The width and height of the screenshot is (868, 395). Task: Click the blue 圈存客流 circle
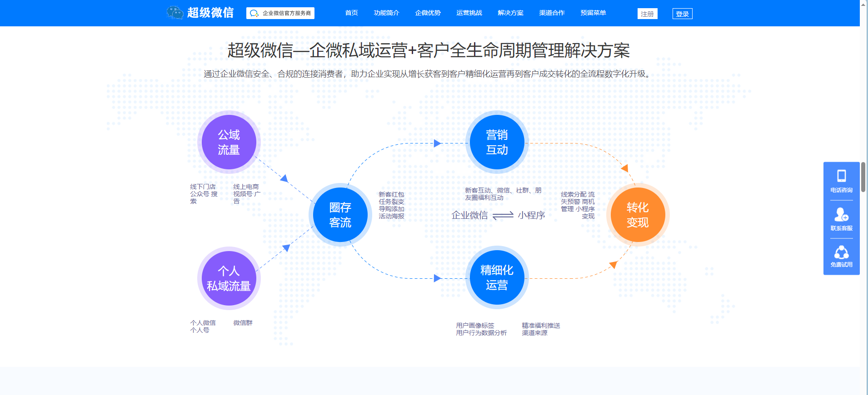pyautogui.click(x=340, y=215)
